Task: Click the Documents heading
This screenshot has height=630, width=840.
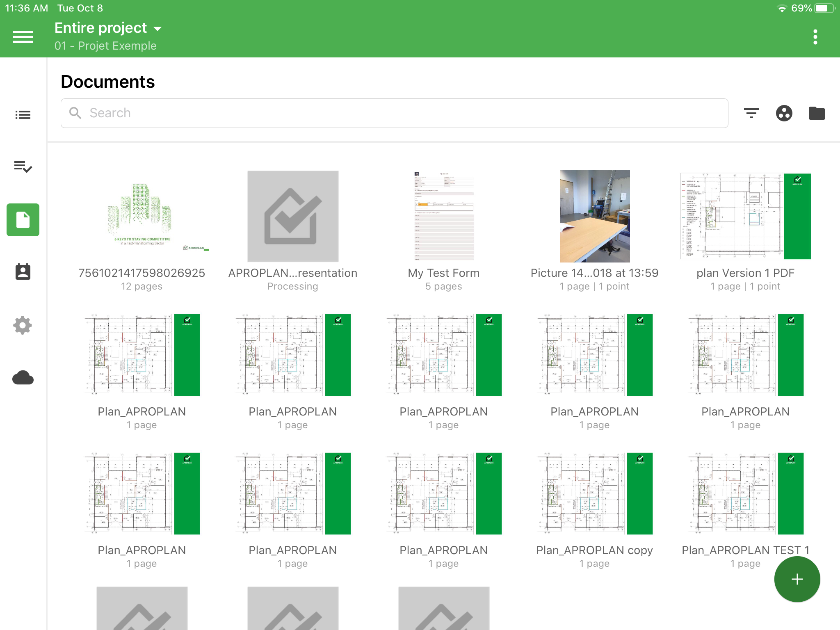Action: (108, 82)
